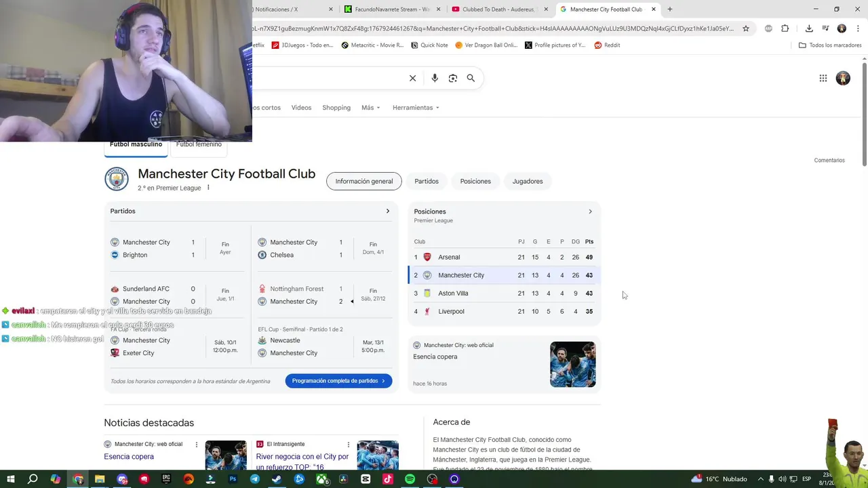868x488 pixels.
Task: Open Spotify from taskbar
Action: click(x=410, y=479)
